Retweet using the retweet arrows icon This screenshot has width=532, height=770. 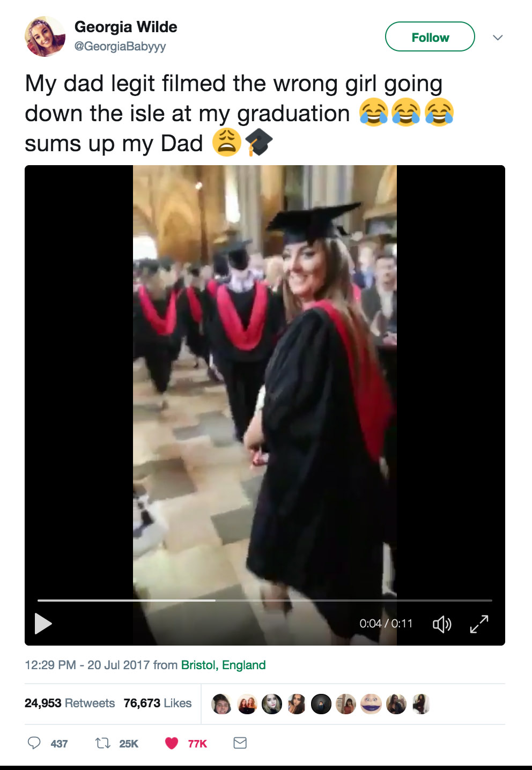click(102, 743)
